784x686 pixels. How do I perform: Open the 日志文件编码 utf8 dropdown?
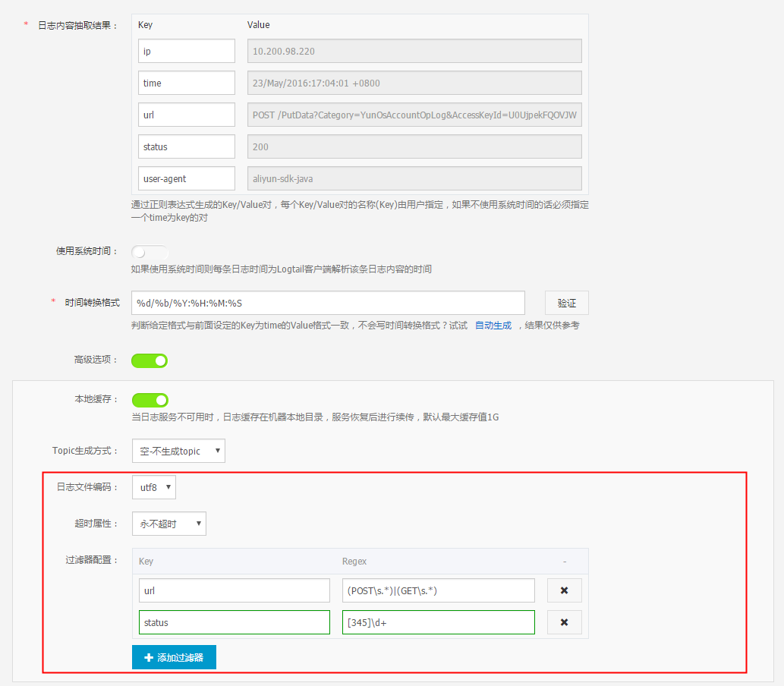coord(153,487)
